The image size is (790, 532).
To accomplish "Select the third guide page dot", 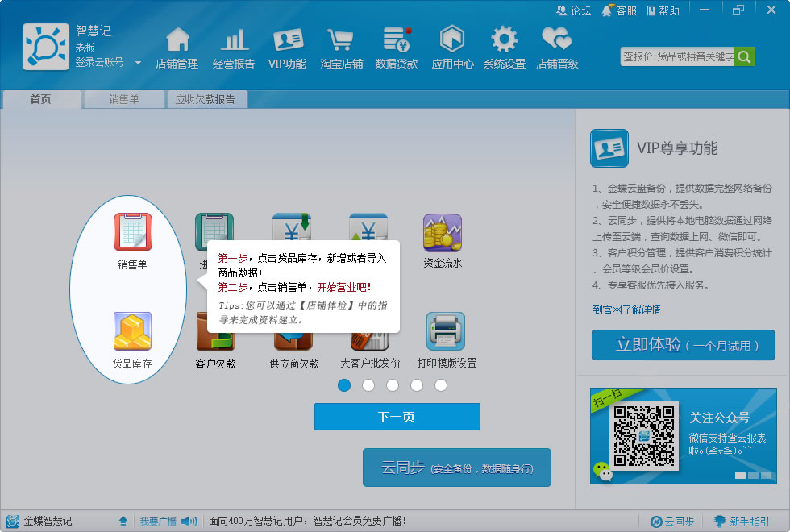I will tap(393, 385).
